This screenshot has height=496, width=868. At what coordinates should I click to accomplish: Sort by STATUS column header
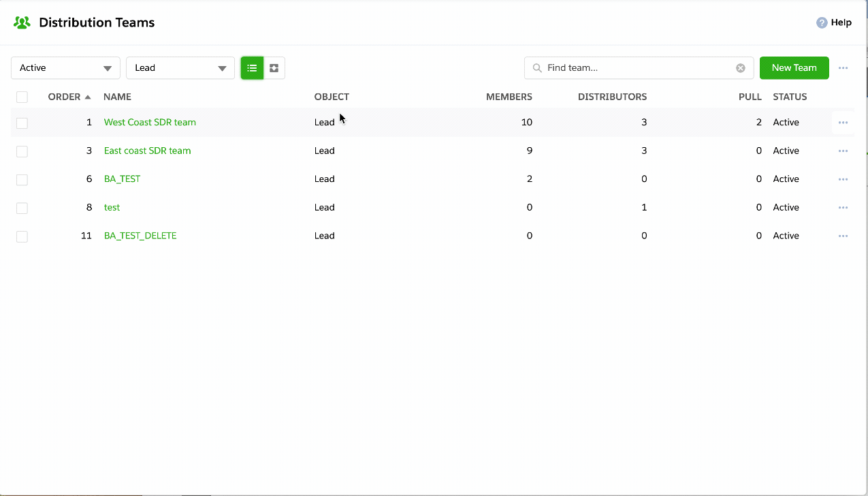[x=790, y=97]
